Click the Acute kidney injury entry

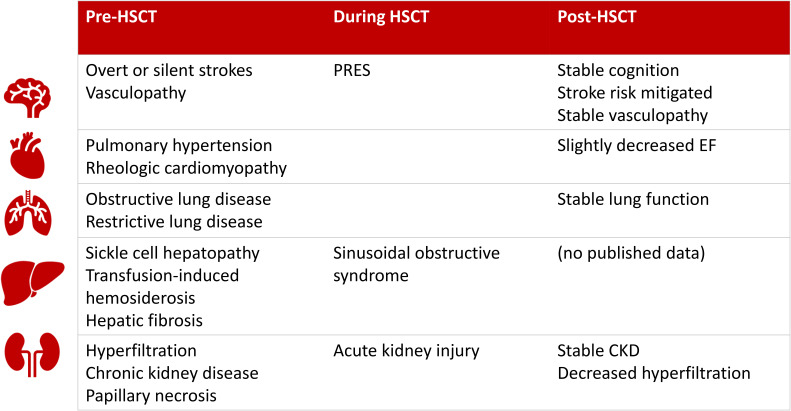(407, 352)
